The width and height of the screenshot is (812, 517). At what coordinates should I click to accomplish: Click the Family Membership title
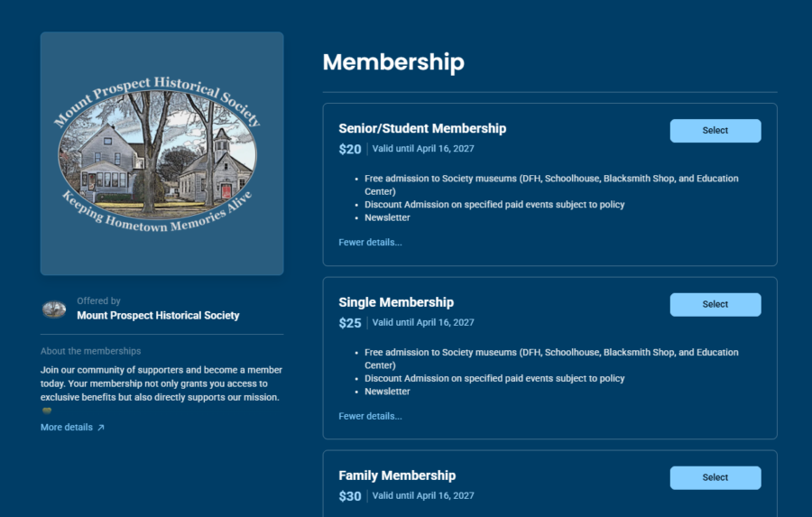pyautogui.click(x=397, y=475)
